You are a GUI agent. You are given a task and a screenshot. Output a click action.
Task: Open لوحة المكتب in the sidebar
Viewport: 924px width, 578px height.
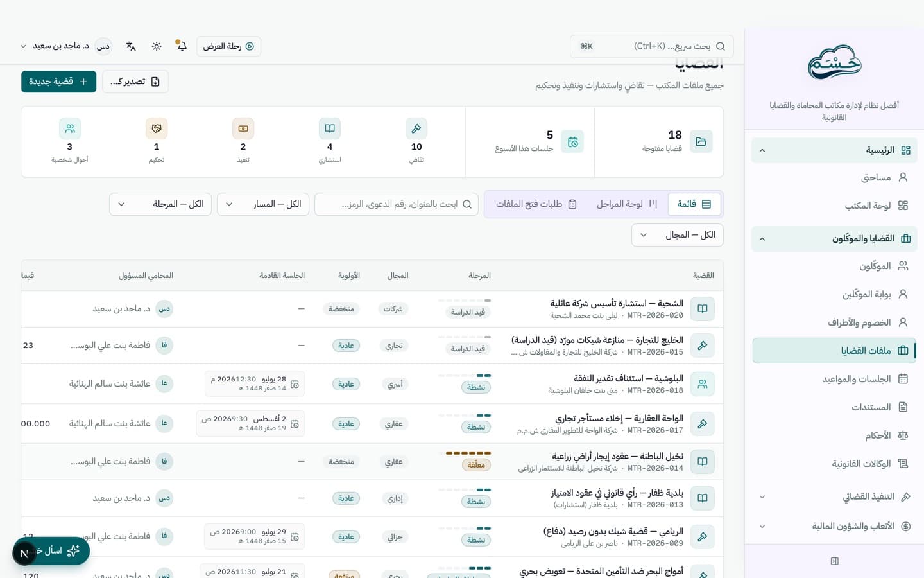[834, 206]
